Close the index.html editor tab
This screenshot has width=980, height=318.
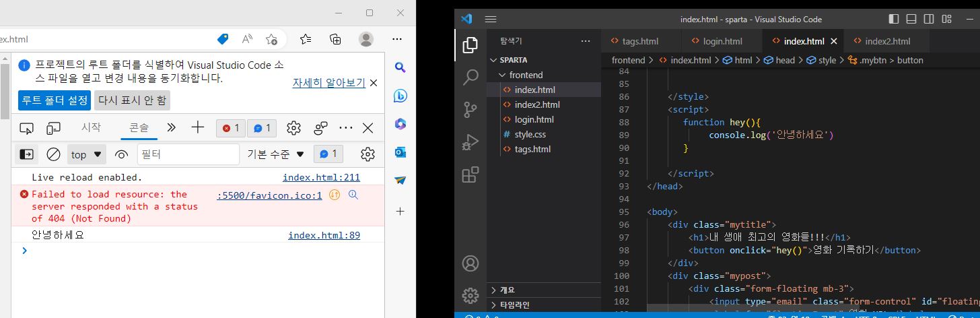point(833,41)
